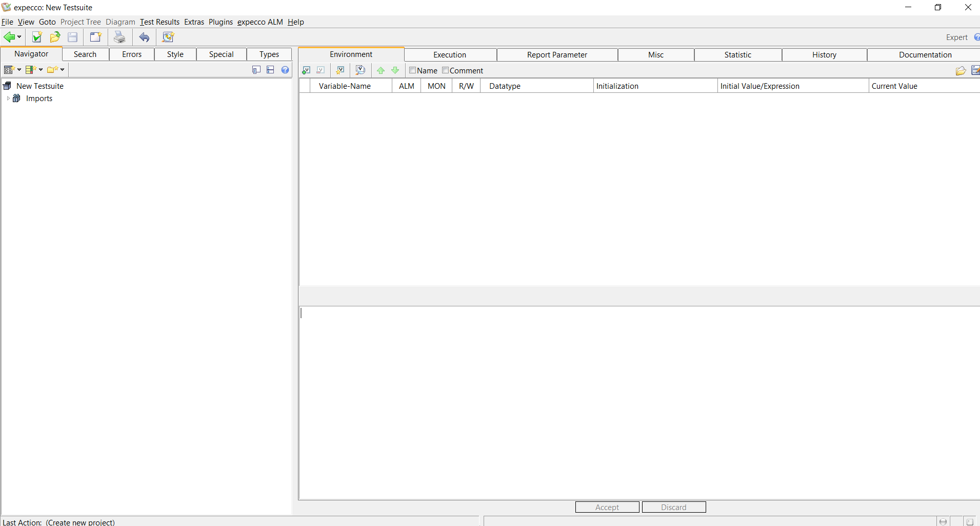Open the Environment tab
This screenshot has width=980, height=526.
(351, 54)
